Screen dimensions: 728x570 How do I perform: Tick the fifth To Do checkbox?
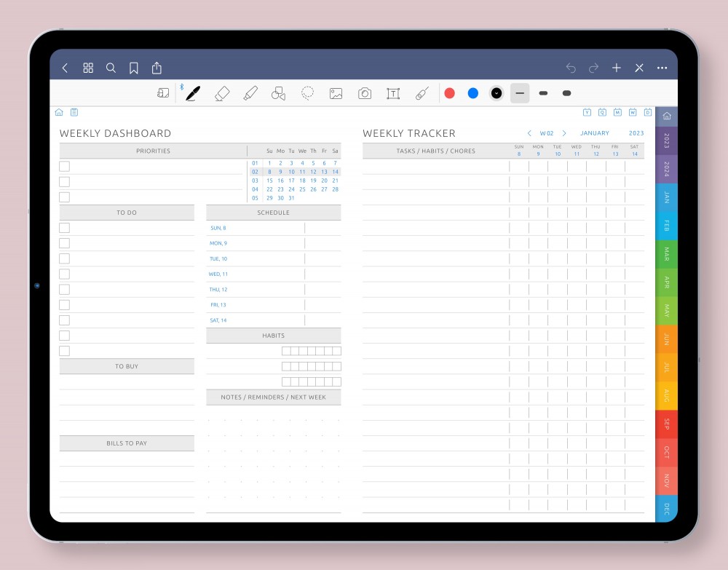pyautogui.click(x=65, y=289)
